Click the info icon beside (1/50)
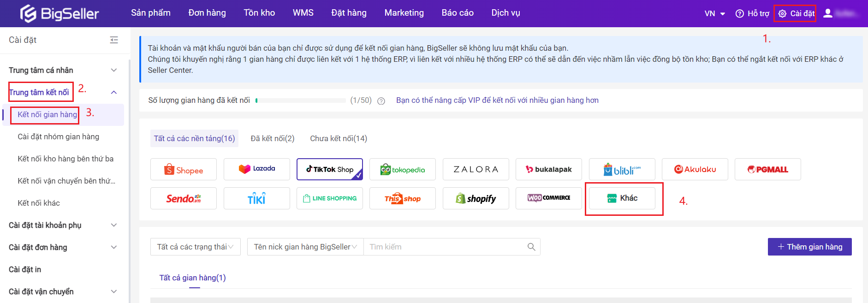The image size is (868, 303). point(381,101)
